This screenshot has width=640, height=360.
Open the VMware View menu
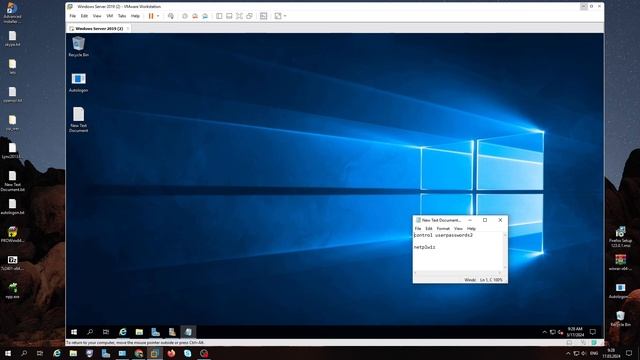97,16
